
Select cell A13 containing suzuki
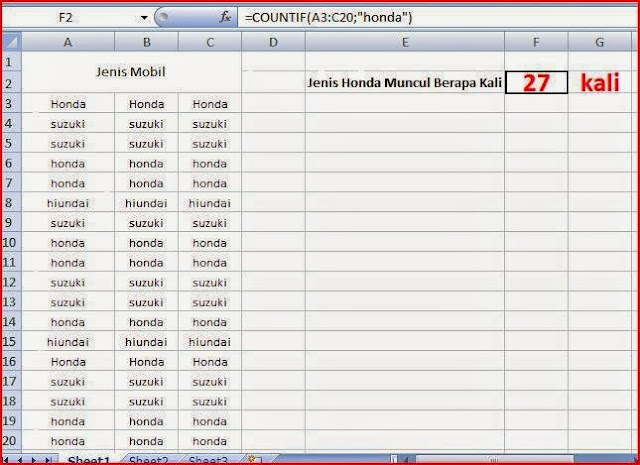(68, 302)
